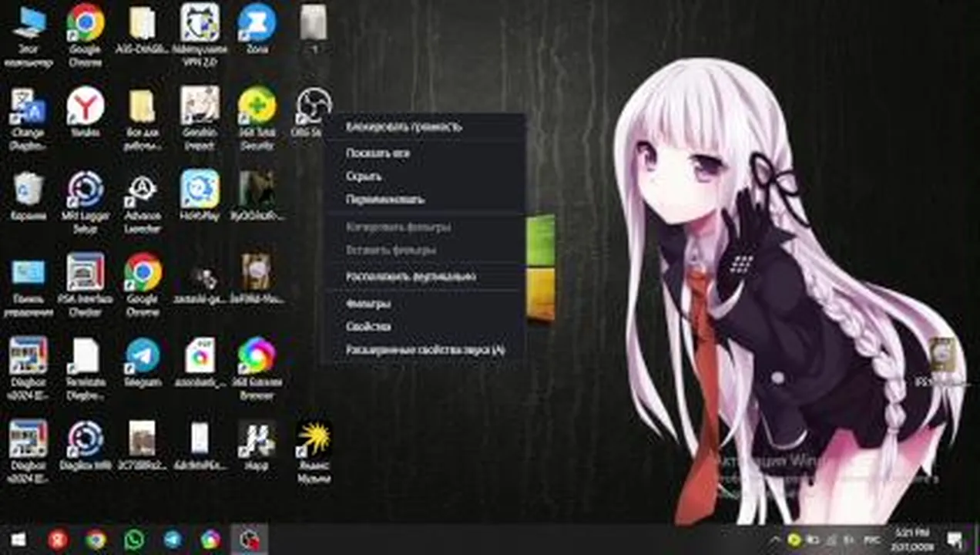The width and height of the screenshot is (980, 555).
Task: Open the HoYoPlay desktop shortcut
Action: click(200, 197)
